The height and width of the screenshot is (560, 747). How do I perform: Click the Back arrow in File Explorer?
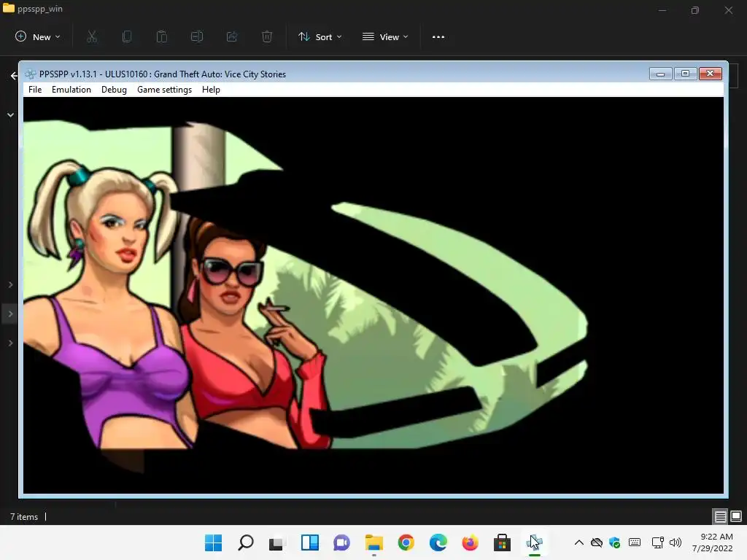point(14,76)
